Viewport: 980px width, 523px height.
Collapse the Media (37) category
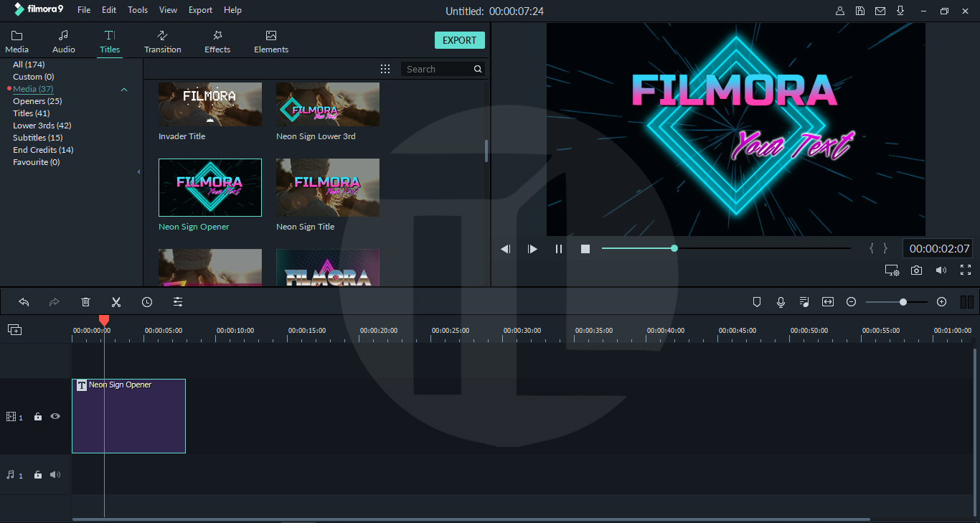click(x=124, y=90)
